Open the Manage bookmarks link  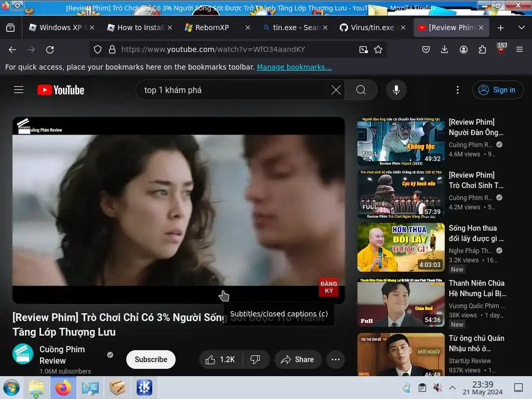coord(294,67)
